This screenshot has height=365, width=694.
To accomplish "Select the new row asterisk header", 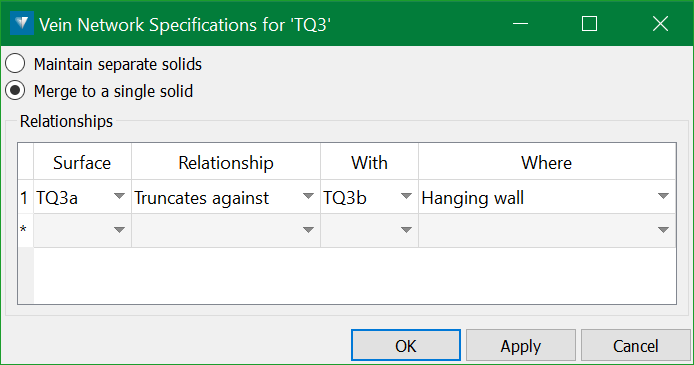I will (25, 231).
